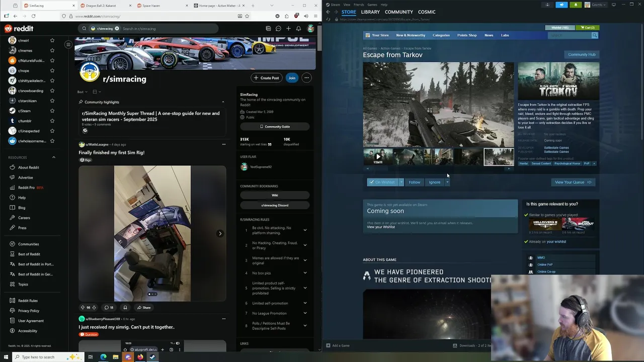Open Steam notifications green bell
The height and width of the screenshot is (362, 644).
pyautogui.click(x=576, y=5)
